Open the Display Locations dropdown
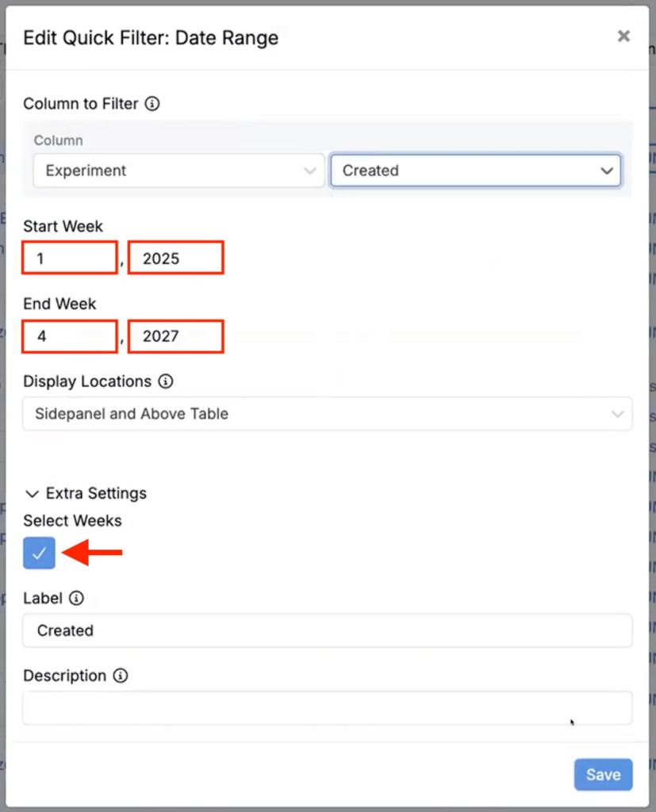The image size is (656, 812). pos(327,414)
